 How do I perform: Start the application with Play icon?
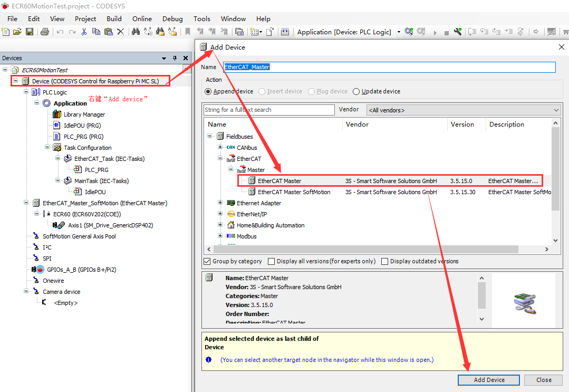click(435, 33)
